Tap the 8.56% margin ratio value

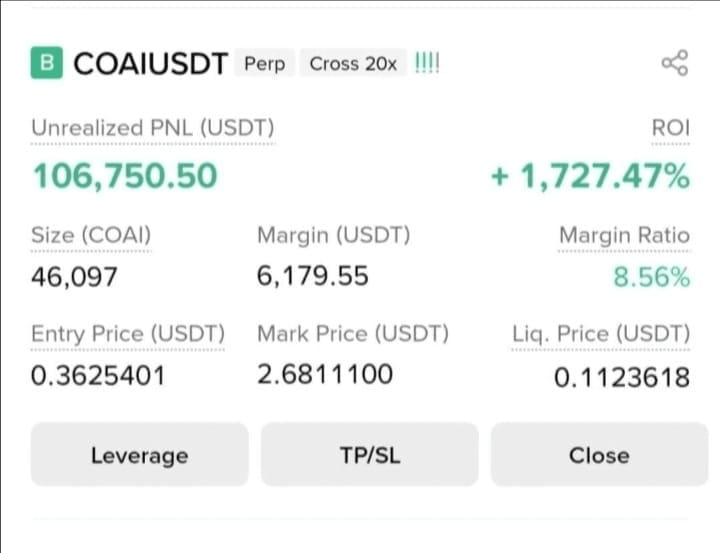tap(652, 277)
